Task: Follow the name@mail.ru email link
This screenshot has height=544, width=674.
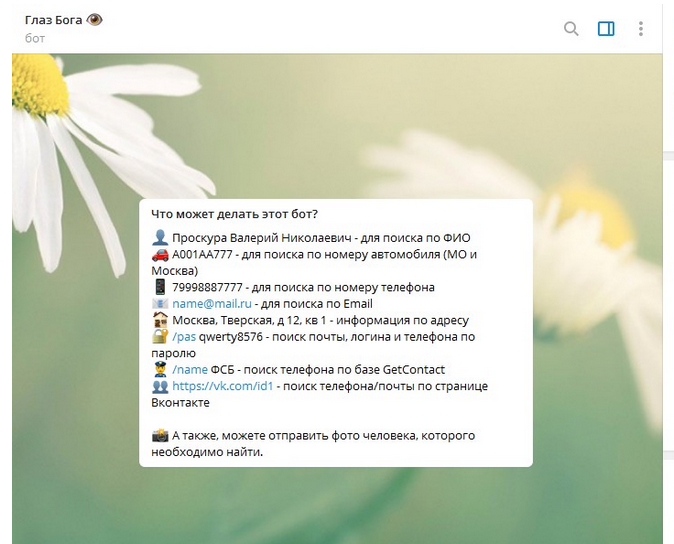Action: (x=212, y=304)
